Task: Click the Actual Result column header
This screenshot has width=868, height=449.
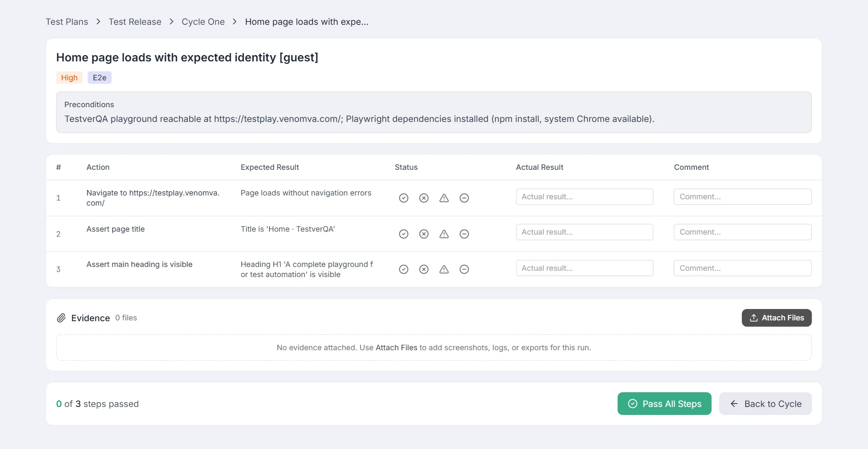Action: (x=540, y=167)
